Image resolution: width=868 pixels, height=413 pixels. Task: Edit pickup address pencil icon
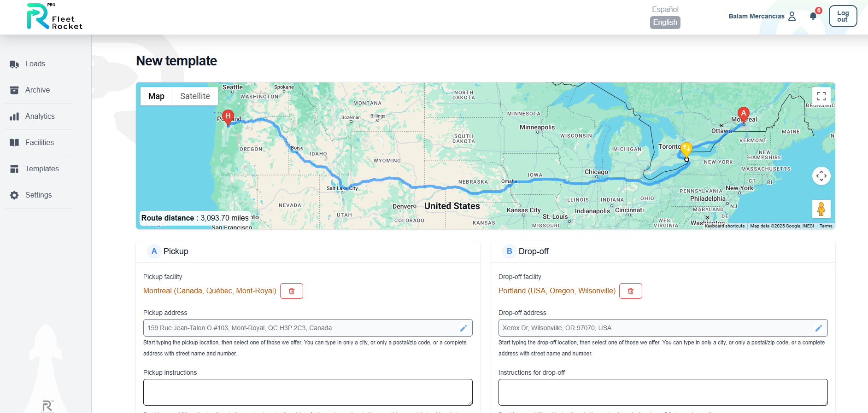coord(463,328)
